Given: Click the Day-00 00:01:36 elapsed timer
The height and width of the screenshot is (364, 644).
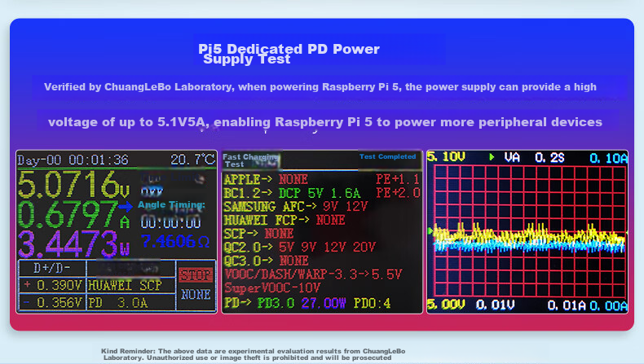Looking at the screenshot, I should click(x=73, y=160).
